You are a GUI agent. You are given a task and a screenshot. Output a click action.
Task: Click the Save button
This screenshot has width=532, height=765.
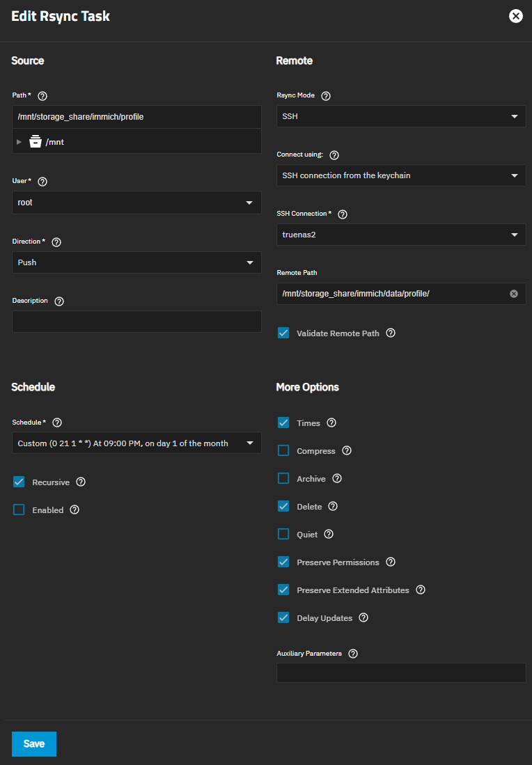pos(34,743)
